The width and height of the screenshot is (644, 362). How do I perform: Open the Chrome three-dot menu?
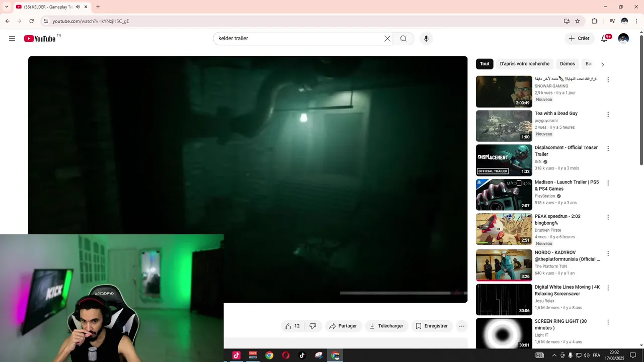click(x=636, y=21)
